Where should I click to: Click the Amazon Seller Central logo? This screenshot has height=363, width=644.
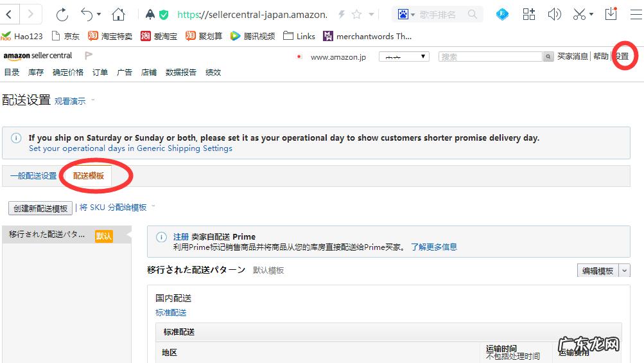click(x=38, y=55)
